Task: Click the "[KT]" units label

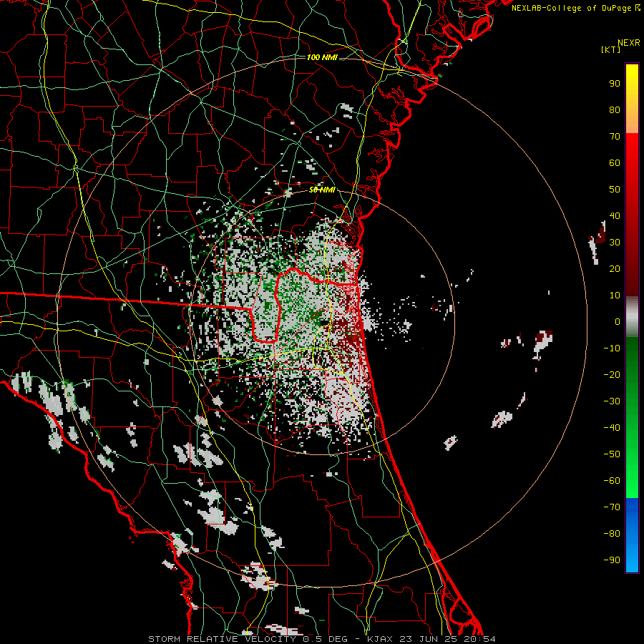Action: (610, 49)
